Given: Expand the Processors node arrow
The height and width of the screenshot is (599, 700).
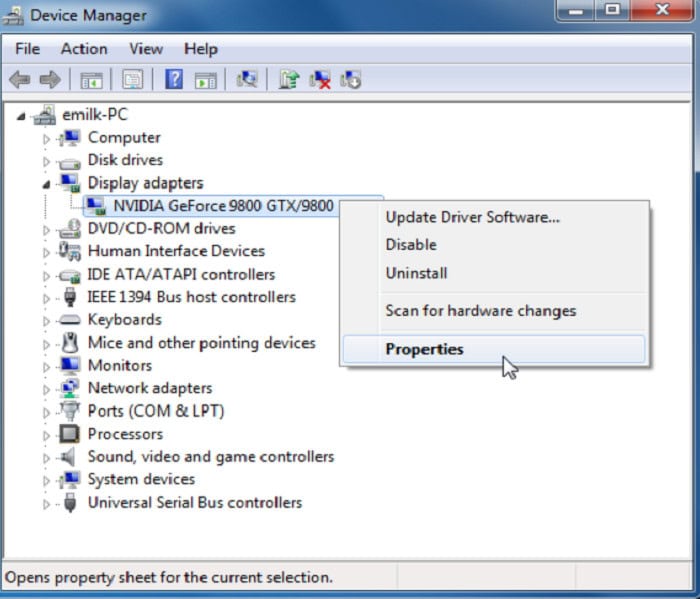Looking at the screenshot, I should pos(46,435).
